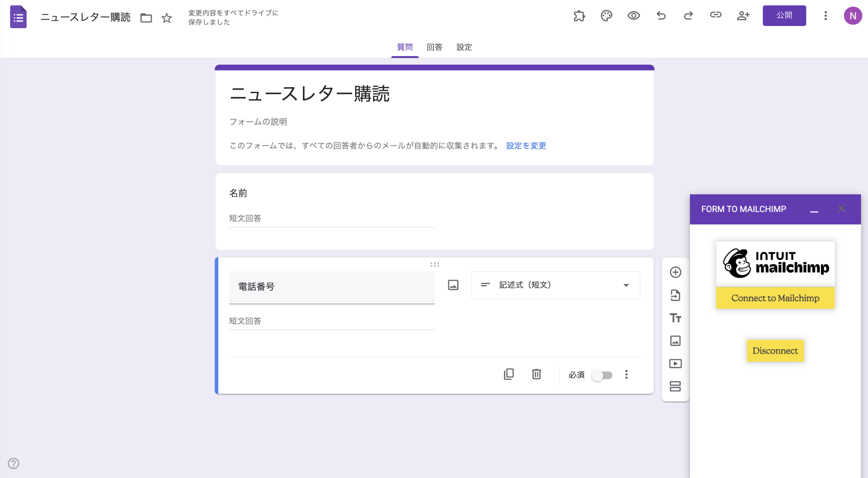Click the 短文回答 placeholder under 名前
This screenshot has height=478, width=868.
pyautogui.click(x=245, y=218)
